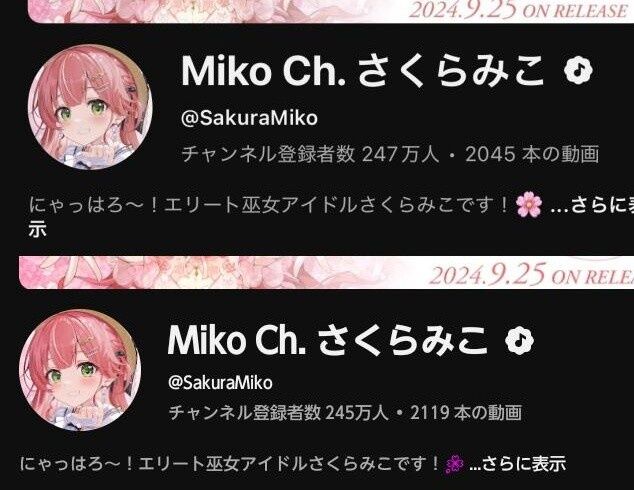Expand description via single-line ...さらに表示
634x490 pixels.
[x=517, y=464]
